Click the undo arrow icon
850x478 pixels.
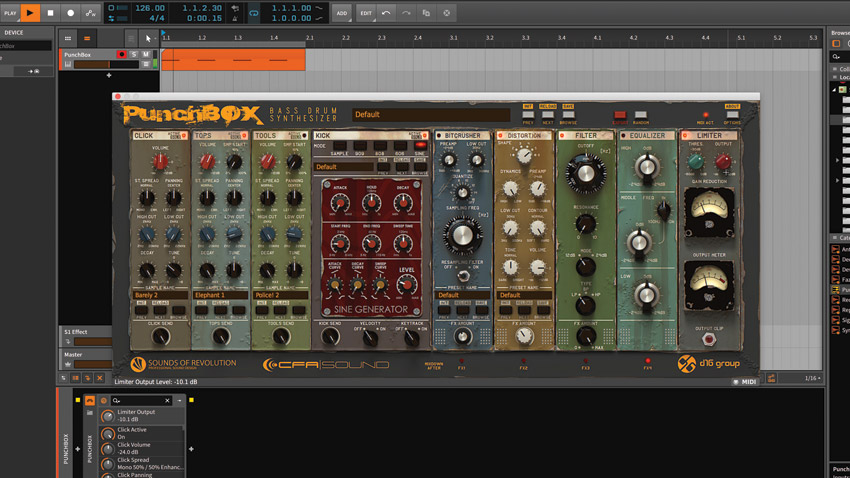pyautogui.click(x=386, y=13)
